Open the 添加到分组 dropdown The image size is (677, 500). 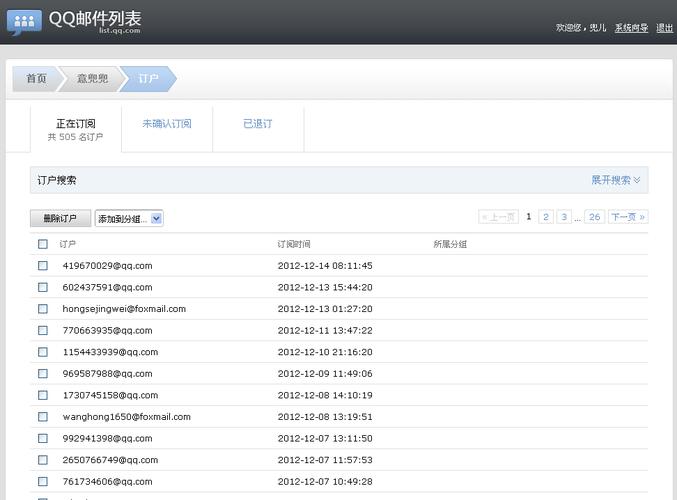[x=129, y=218]
